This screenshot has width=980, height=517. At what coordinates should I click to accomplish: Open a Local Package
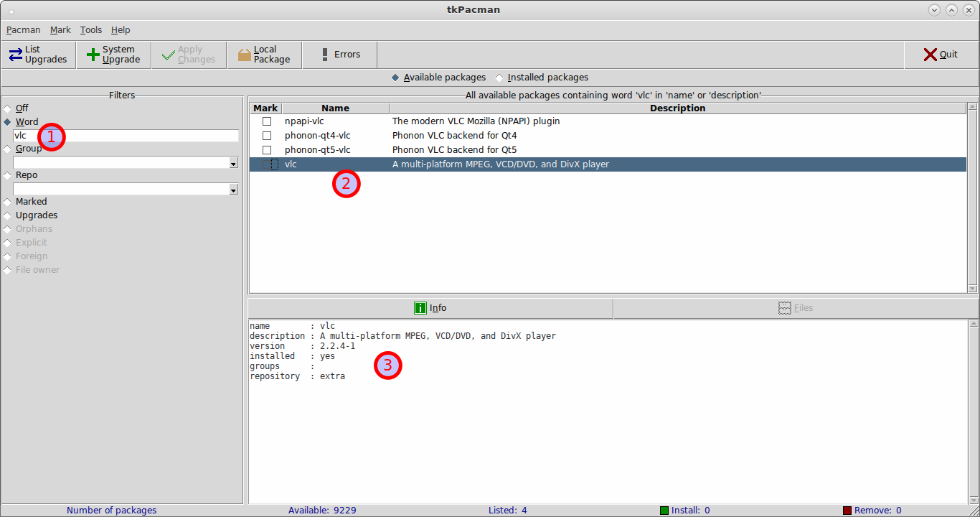coord(264,55)
